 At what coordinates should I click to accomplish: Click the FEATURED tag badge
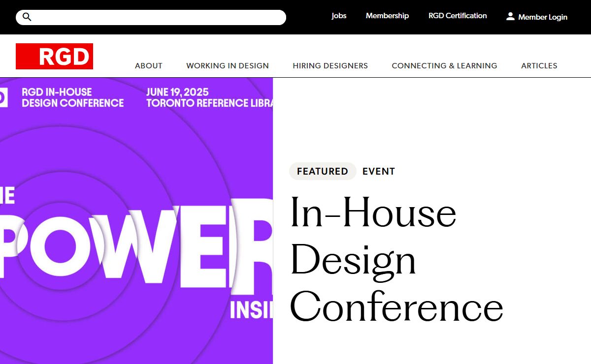click(323, 171)
